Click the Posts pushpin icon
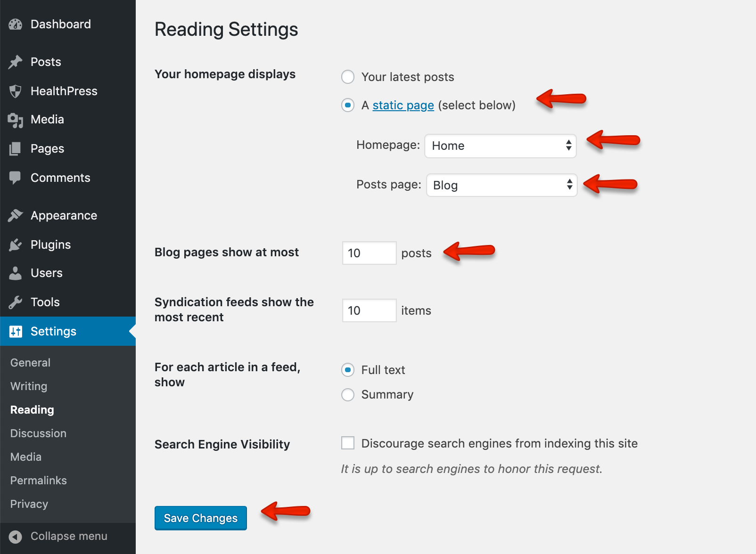The image size is (756, 554). (16, 62)
